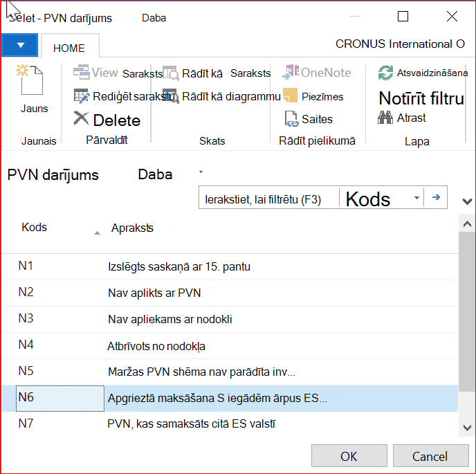476x474 pixels.
Task: Click the Atsvaidzināšana refresh icon
Action: click(385, 73)
